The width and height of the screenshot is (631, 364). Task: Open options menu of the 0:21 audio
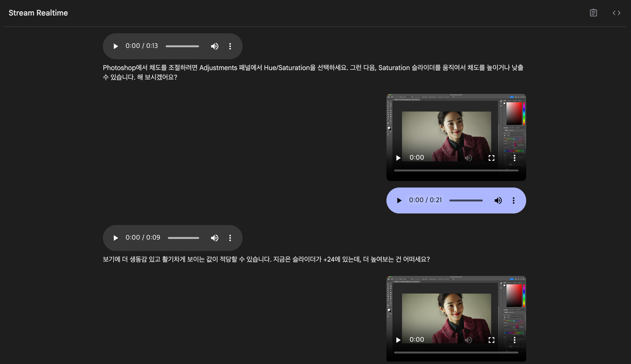tap(513, 200)
